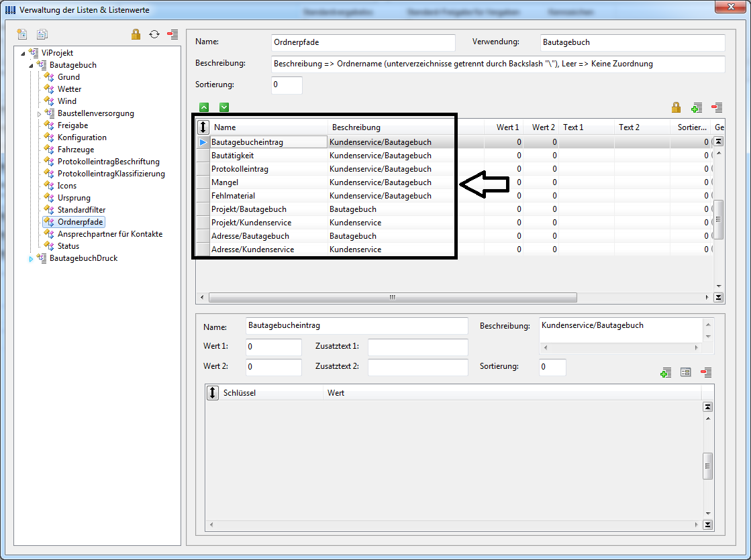Click the delete list icon above the tree

click(172, 34)
